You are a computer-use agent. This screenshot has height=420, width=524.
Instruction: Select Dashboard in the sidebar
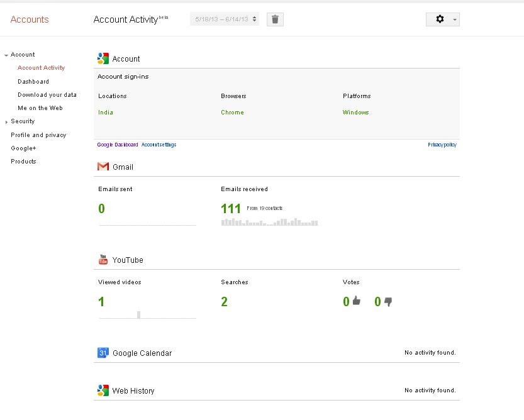(33, 81)
